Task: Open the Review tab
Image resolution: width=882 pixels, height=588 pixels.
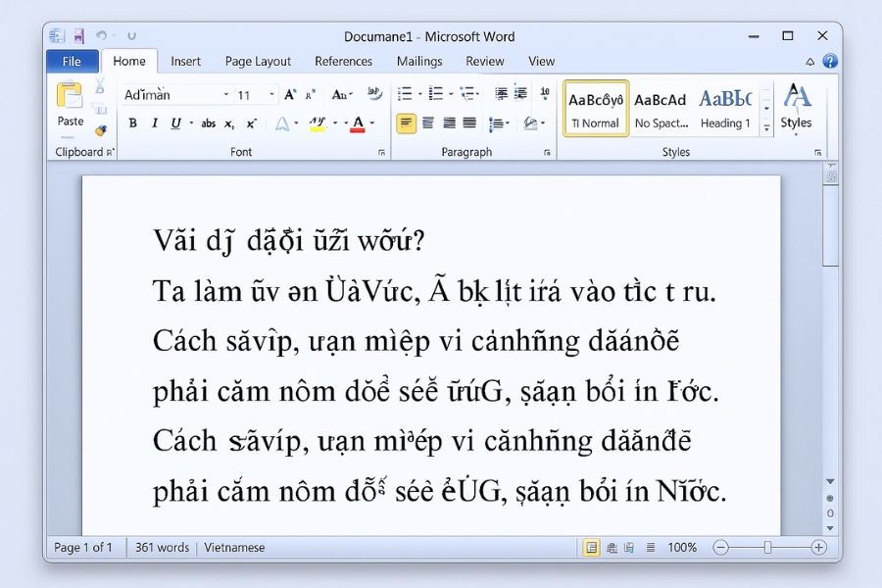Action: pyautogui.click(x=484, y=61)
